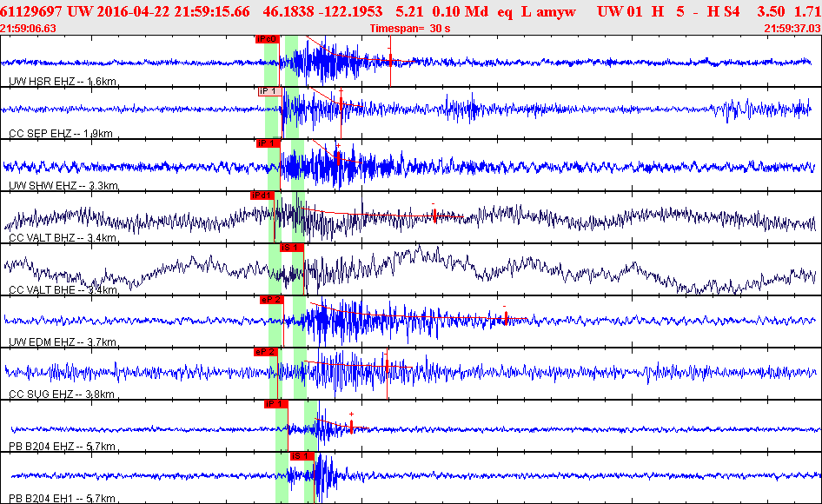Click the 'CC SUG EHZ -- 3.8km' station label
This screenshot has width=822, height=504.
(x=62, y=395)
